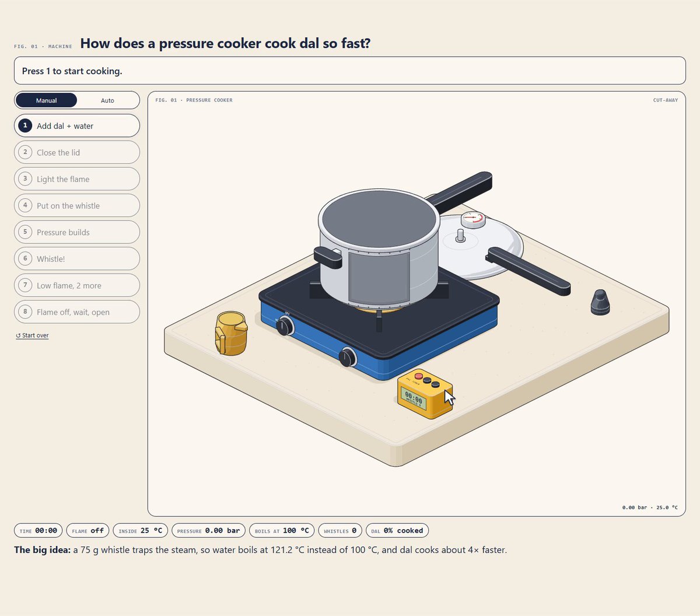The image size is (700, 616).
Task: Click the timer's 00:00 LCD display
Action: coord(414,398)
